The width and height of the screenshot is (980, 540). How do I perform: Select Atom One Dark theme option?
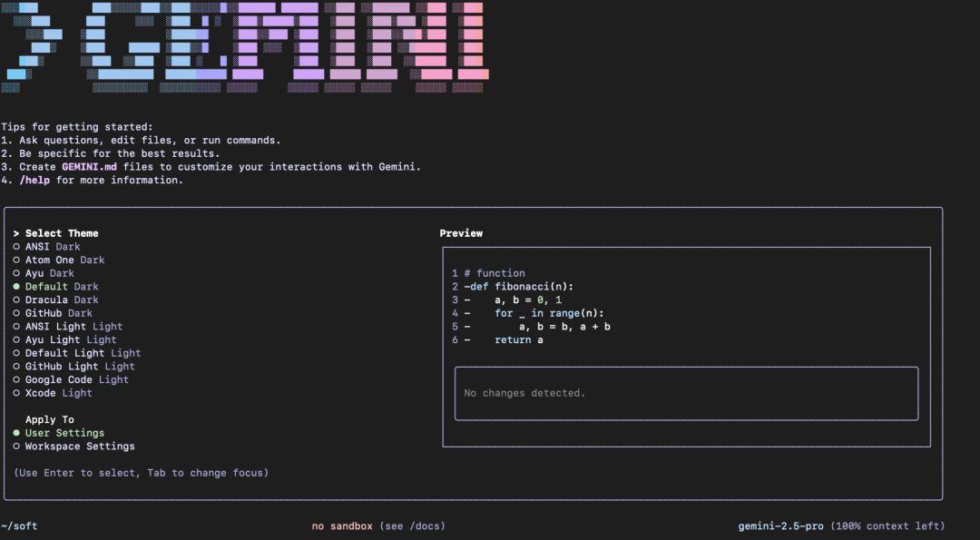point(59,260)
